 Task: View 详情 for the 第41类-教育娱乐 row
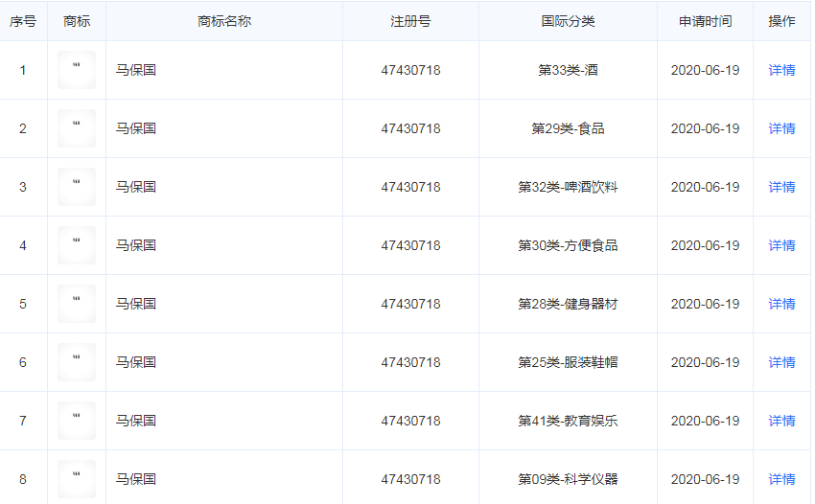tap(781, 421)
